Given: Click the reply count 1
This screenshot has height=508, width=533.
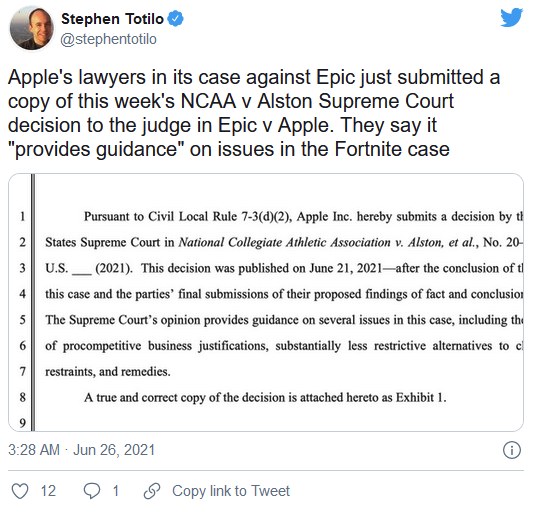Looking at the screenshot, I should tap(116, 491).
